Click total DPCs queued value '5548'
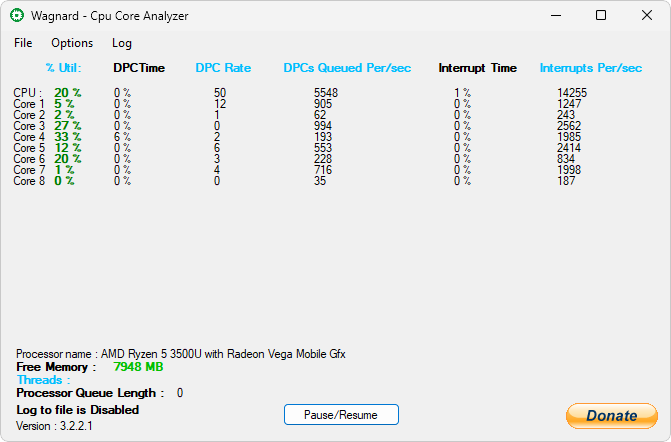Viewport: 671px width, 442px height. click(x=326, y=93)
